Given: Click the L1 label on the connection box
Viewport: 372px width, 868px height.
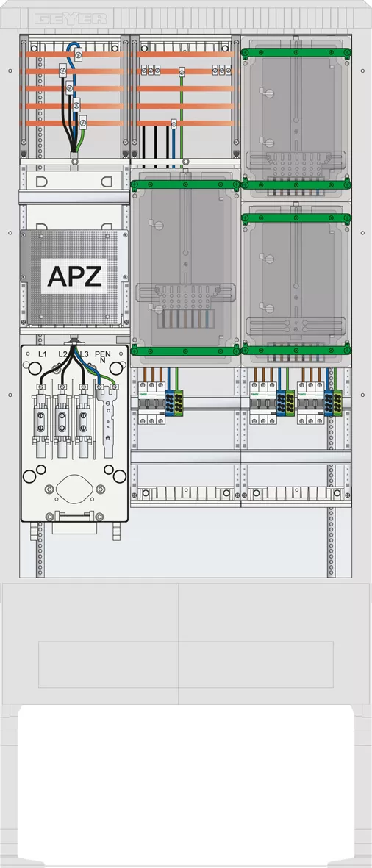Looking at the screenshot, I should [42, 354].
